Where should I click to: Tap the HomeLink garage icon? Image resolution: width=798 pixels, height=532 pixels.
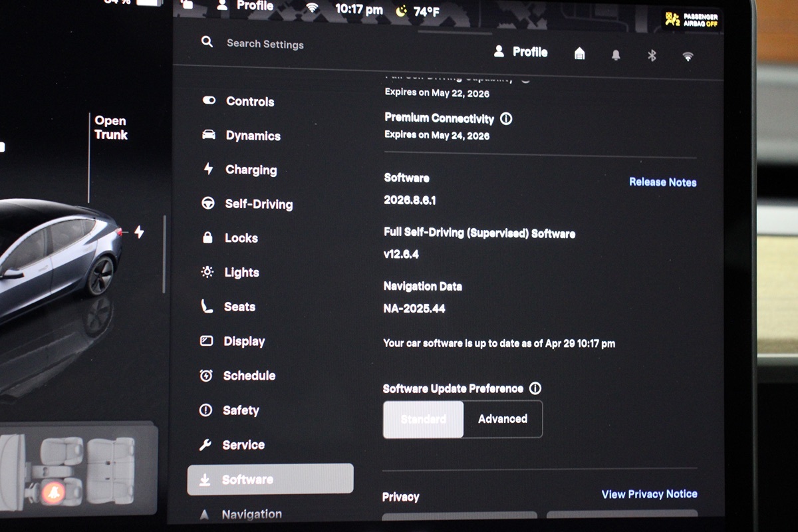point(579,54)
